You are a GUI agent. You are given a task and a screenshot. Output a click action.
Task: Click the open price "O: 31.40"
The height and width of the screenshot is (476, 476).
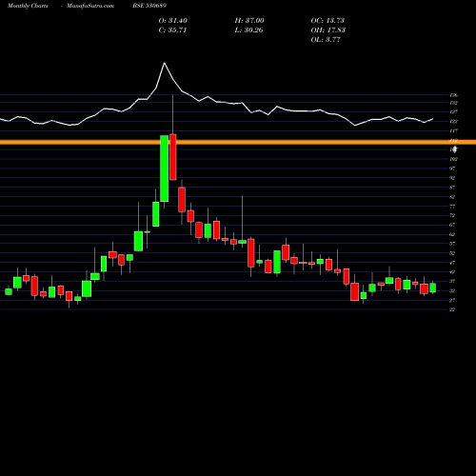click(x=173, y=21)
